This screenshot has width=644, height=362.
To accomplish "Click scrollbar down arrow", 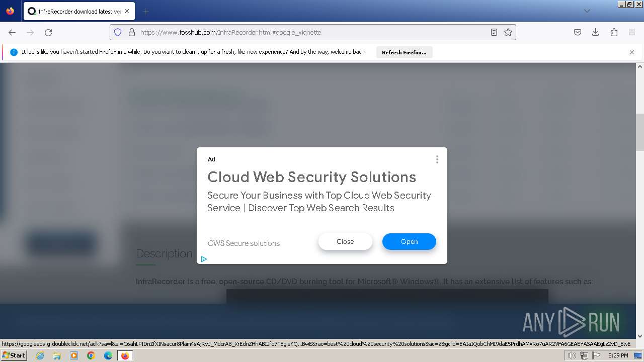I will tap(640, 336).
